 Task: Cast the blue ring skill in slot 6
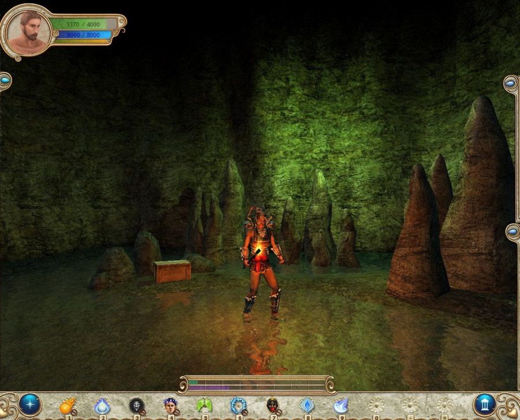238,406
